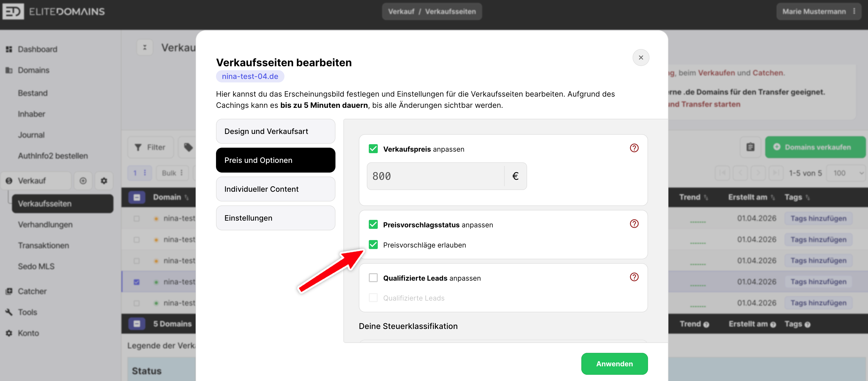Sort by Trend column header icon
The height and width of the screenshot is (381, 868).
click(706, 197)
